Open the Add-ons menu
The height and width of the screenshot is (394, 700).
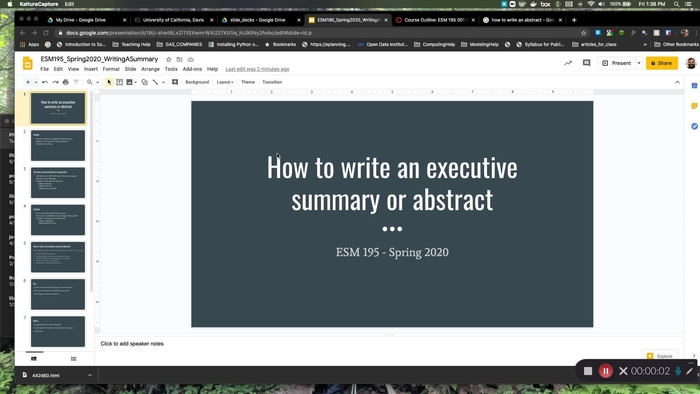(x=192, y=69)
